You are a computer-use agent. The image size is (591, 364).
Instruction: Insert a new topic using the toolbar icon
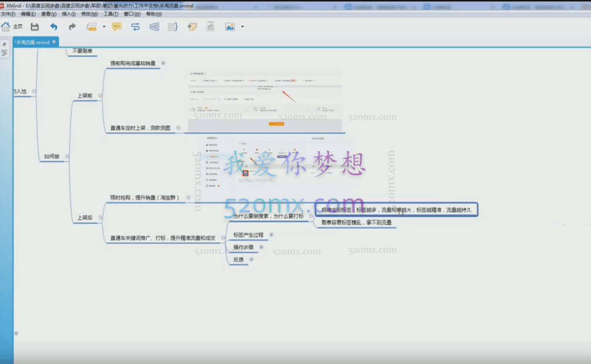[x=92, y=27]
